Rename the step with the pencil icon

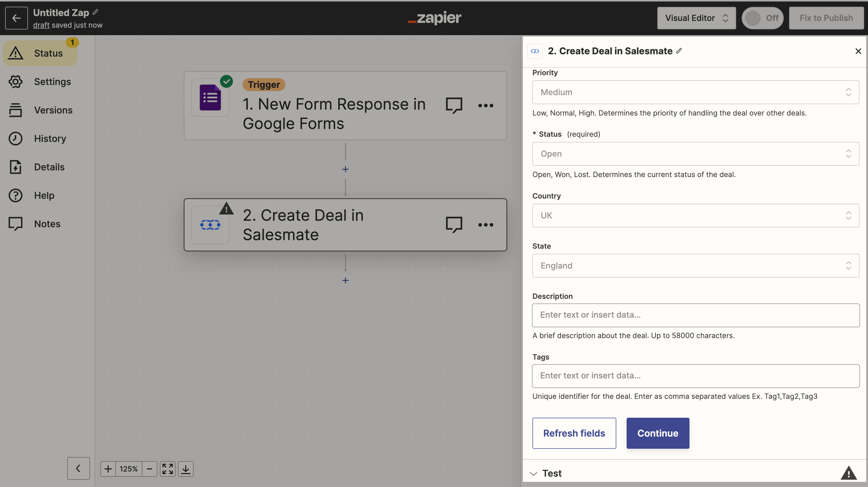coord(679,51)
